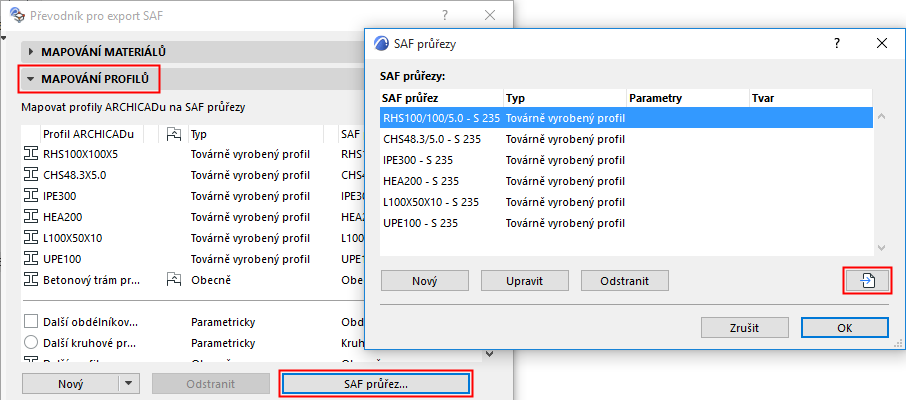The width and height of the screenshot is (906, 400).
Task: Click the Parametry column header
Action: pyautogui.click(x=686, y=98)
